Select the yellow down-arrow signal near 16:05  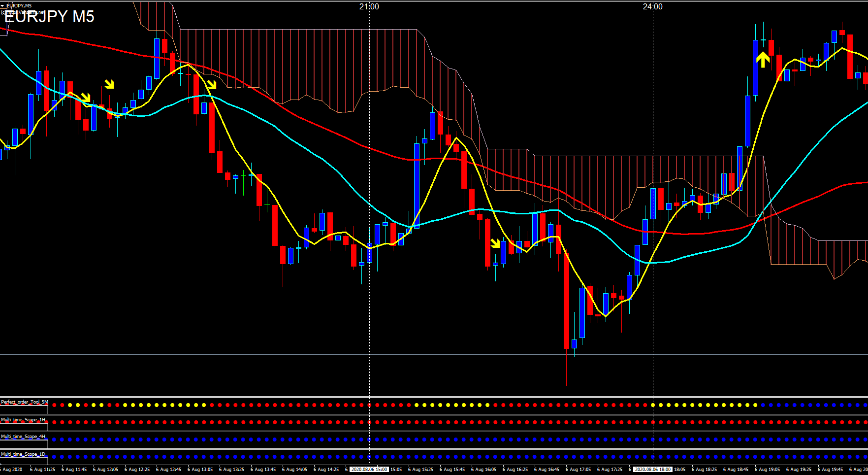pos(495,243)
